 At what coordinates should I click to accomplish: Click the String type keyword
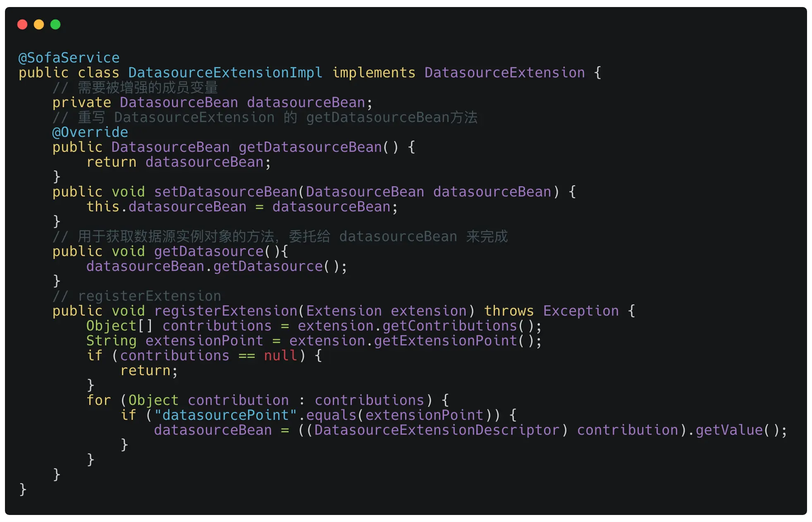[x=111, y=341]
